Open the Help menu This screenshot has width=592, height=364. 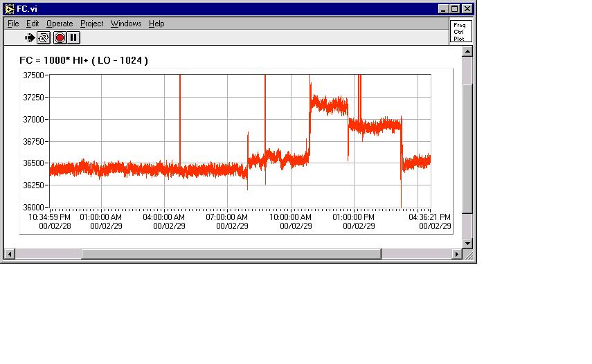pos(156,24)
